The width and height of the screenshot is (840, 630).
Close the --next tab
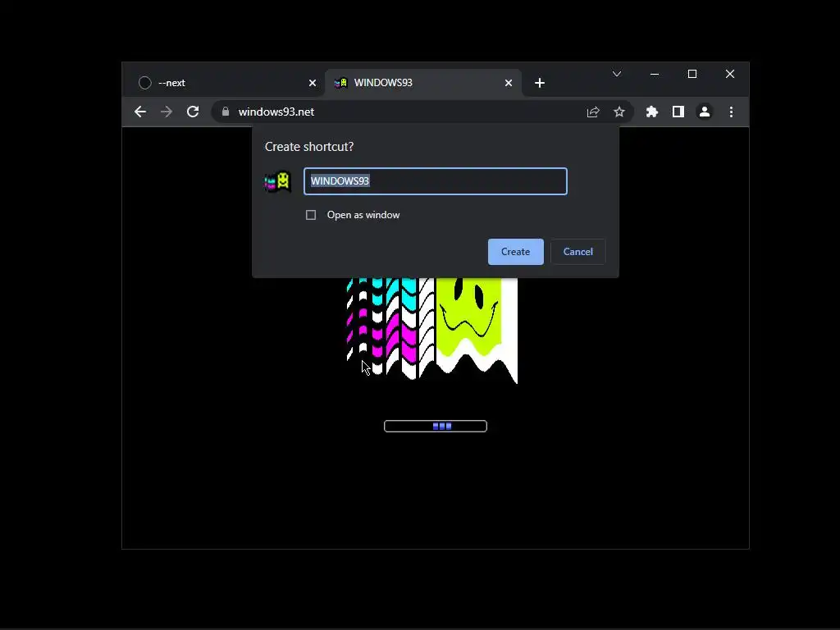coord(313,83)
